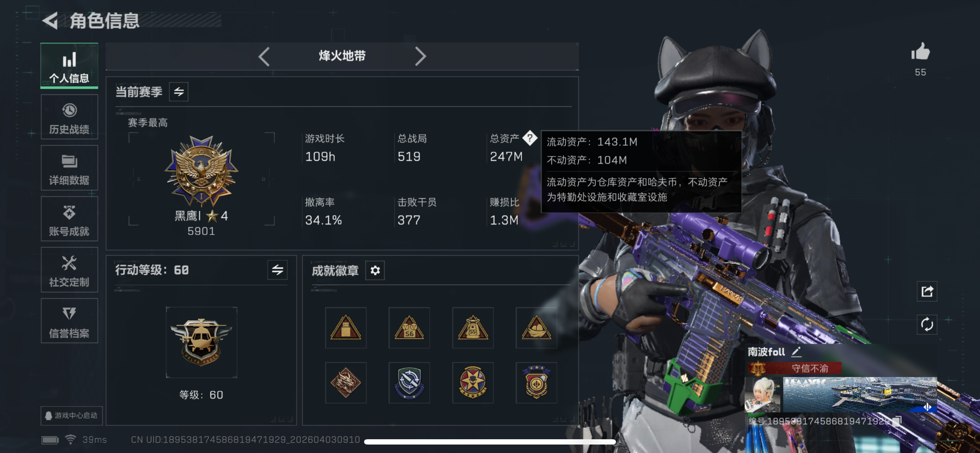Open the 历史战绩 tab
The height and width of the screenshot is (453, 980).
[69, 117]
